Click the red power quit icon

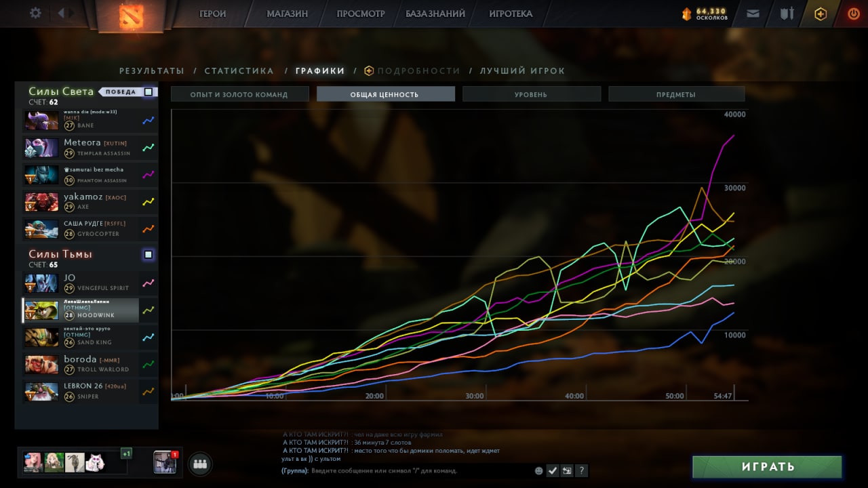(x=853, y=14)
